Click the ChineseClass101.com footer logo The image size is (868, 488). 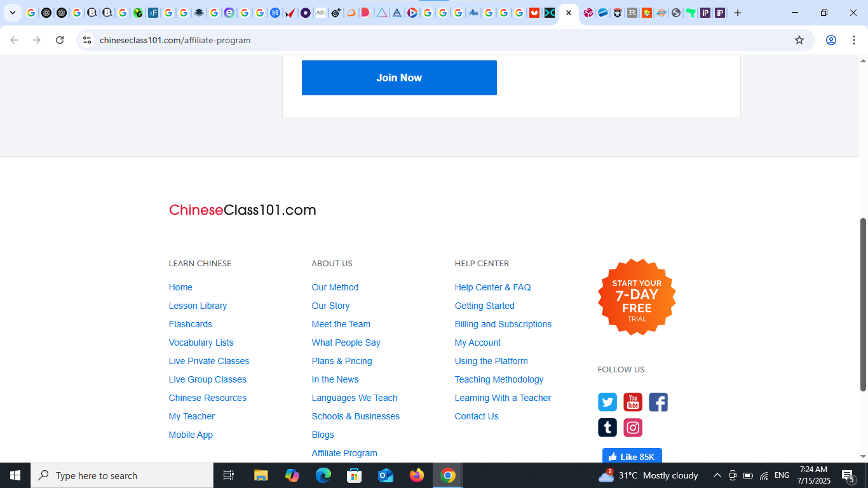click(x=243, y=210)
